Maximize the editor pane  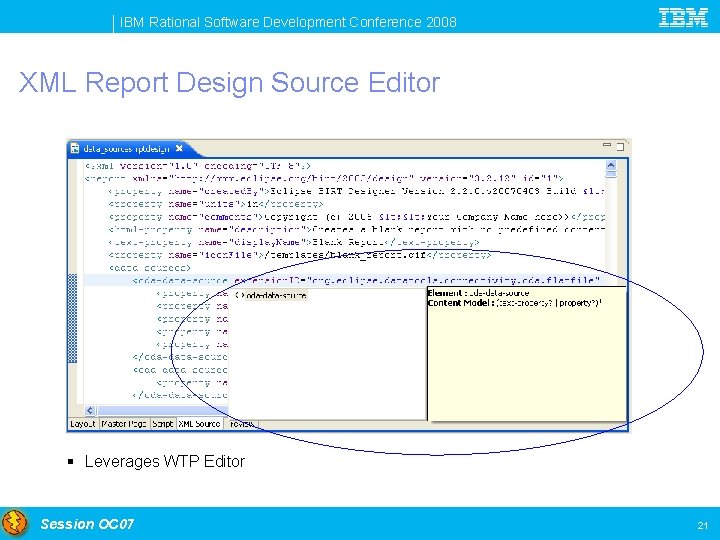pos(620,146)
